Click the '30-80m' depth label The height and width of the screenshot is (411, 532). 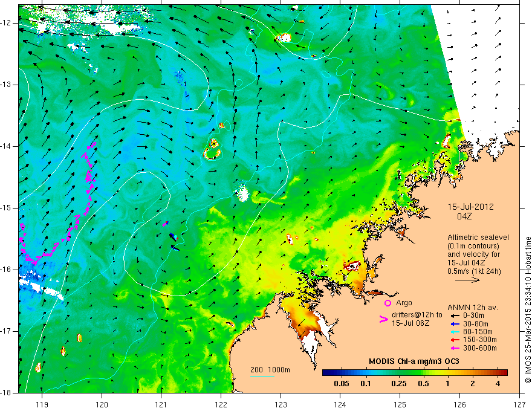pyautogui.click(x=476, y=323)
